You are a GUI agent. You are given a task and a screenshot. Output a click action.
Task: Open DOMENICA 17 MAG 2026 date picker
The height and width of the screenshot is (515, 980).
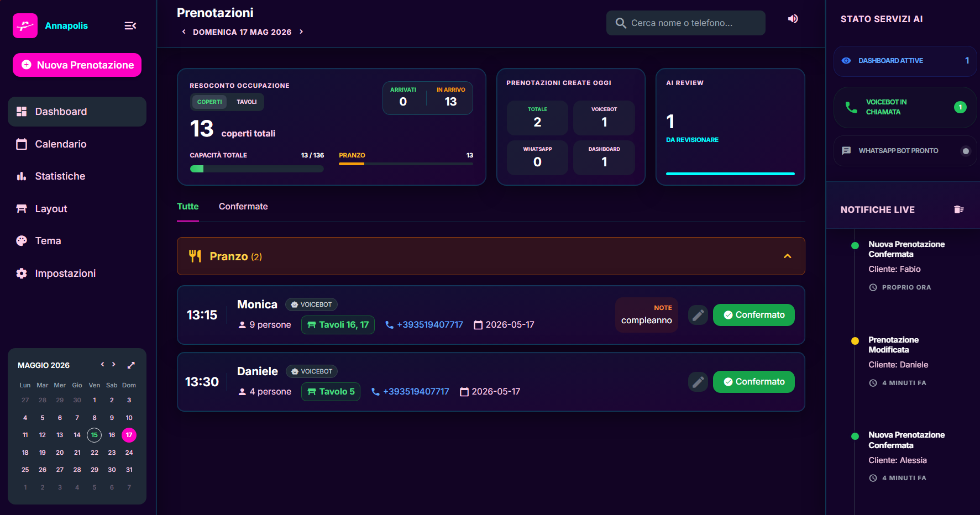[242, 32]
